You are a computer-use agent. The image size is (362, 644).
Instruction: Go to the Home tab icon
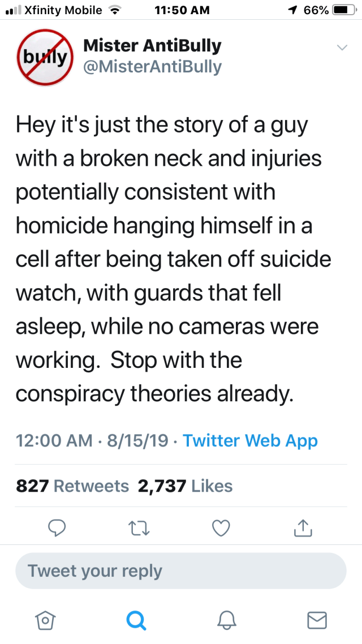(x=45, y=621)
